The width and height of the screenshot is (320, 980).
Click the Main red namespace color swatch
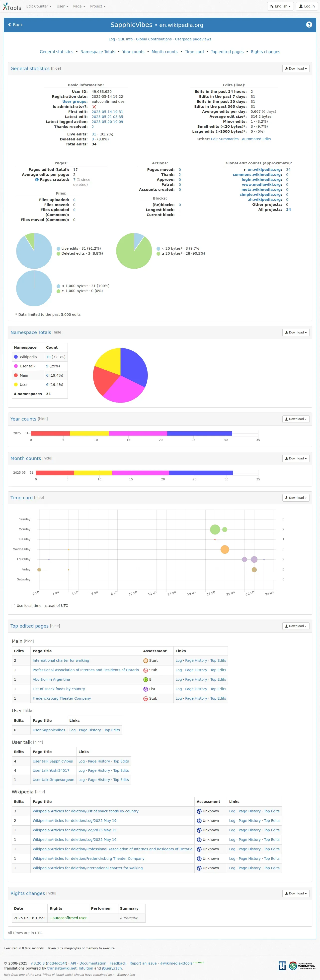[x=16, y=375]
